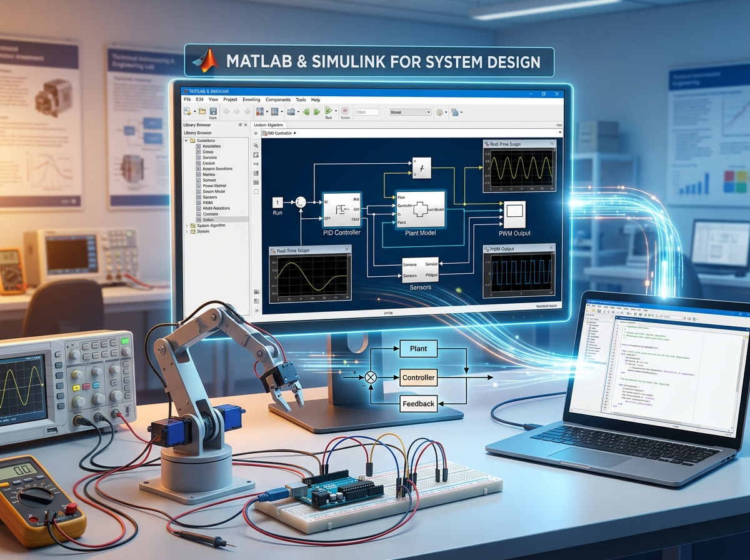The width and height of the screenshot is (750, 560).
Task: Collapse the top library tree folder
Action: 186,141
